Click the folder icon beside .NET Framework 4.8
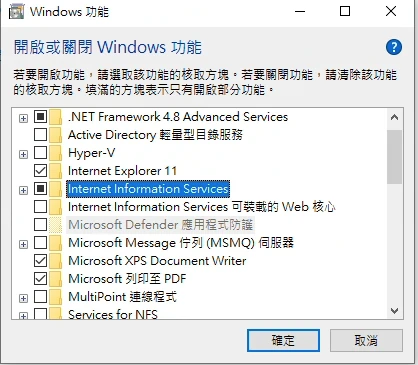This screenshot has height=365, width=418. [x=55, y=117]
